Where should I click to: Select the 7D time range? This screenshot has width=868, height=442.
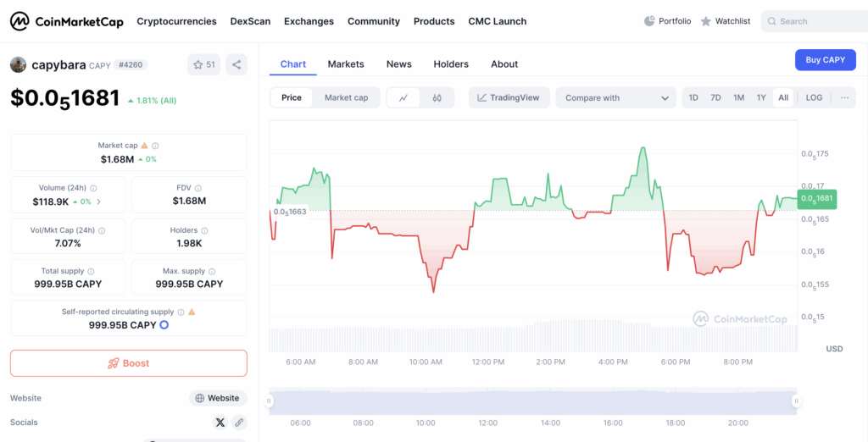pyautogui.click(x=715, y=98)
